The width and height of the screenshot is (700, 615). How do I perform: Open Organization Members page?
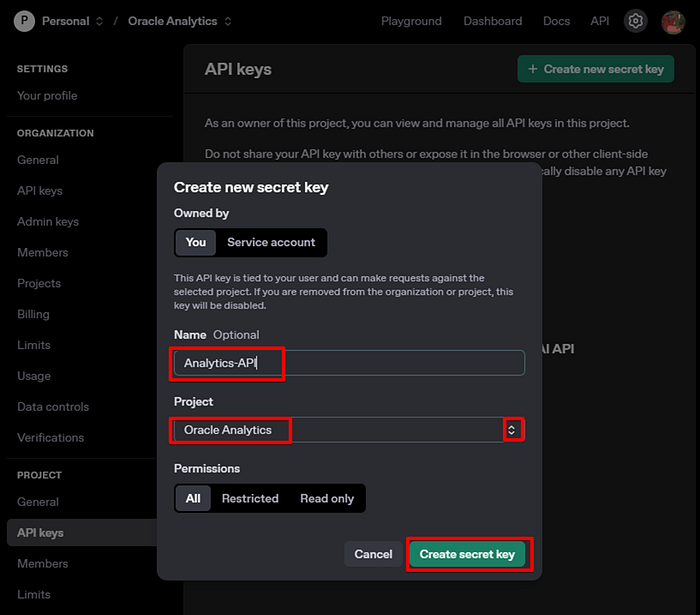coord(42,252)
